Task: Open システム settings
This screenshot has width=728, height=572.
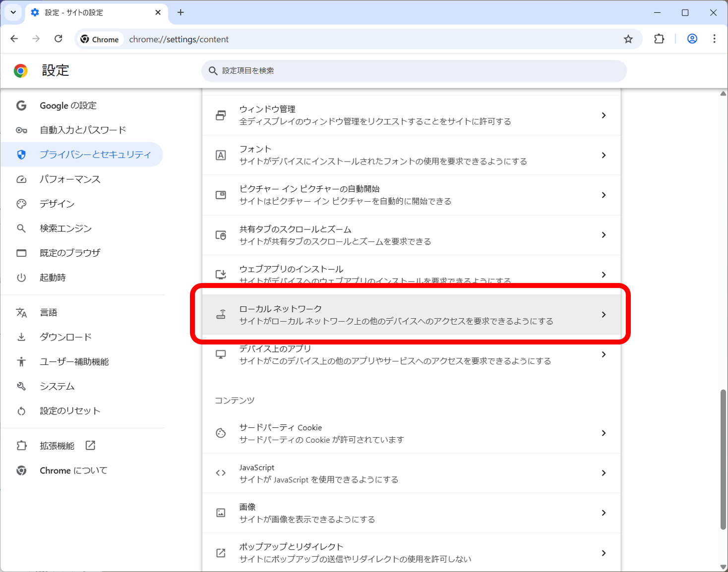Action: pos(81,386)
